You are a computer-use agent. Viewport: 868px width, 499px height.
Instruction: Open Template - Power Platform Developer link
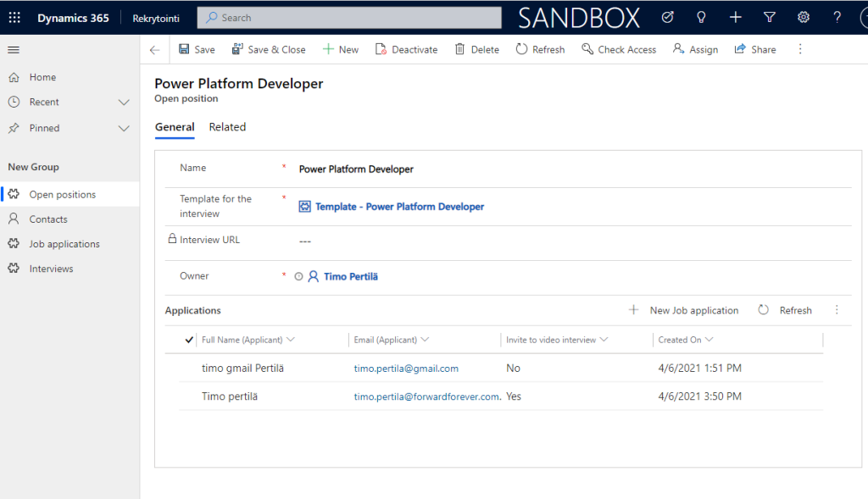(x=399, y=207)
